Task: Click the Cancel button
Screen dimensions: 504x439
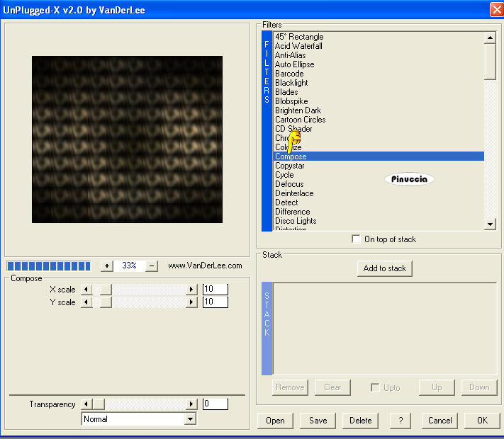Action: pyautogui.click(x=439, y=421)
